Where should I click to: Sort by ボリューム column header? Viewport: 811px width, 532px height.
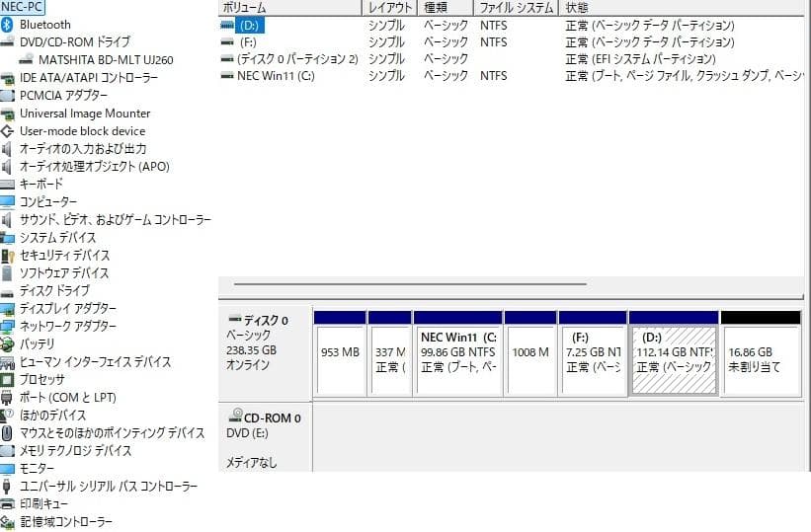click(289, 8)
